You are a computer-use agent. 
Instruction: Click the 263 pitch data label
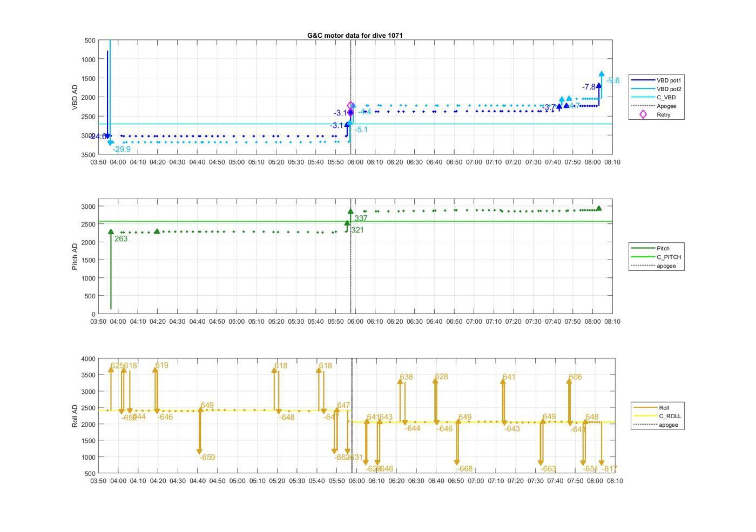click(121, 239)
